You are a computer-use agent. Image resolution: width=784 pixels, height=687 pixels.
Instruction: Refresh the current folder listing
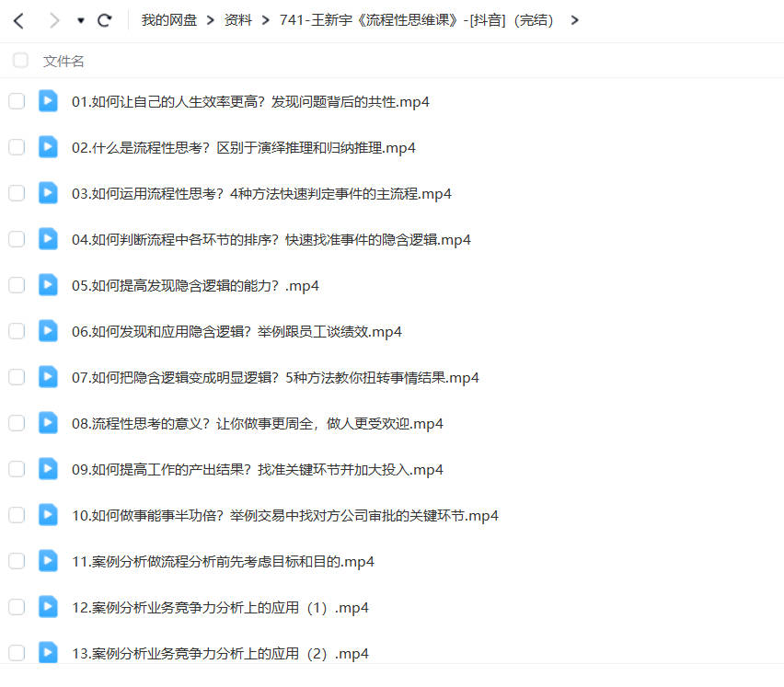point(105,20)
